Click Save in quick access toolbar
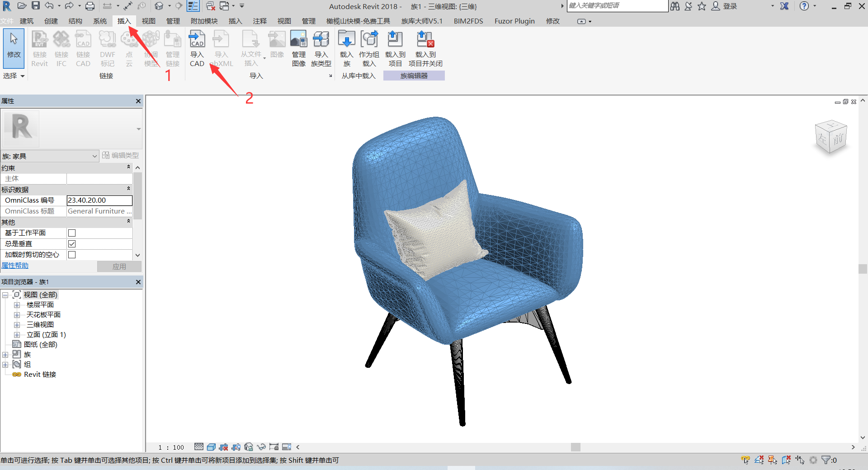 pyautogui.click(x=35, y=6)
